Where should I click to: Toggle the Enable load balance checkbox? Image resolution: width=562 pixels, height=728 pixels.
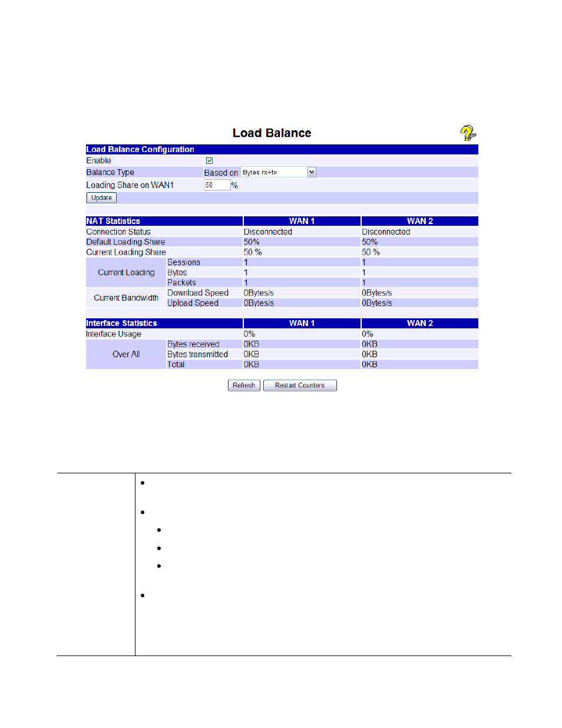pyautogui.click(x=209, y=160)
